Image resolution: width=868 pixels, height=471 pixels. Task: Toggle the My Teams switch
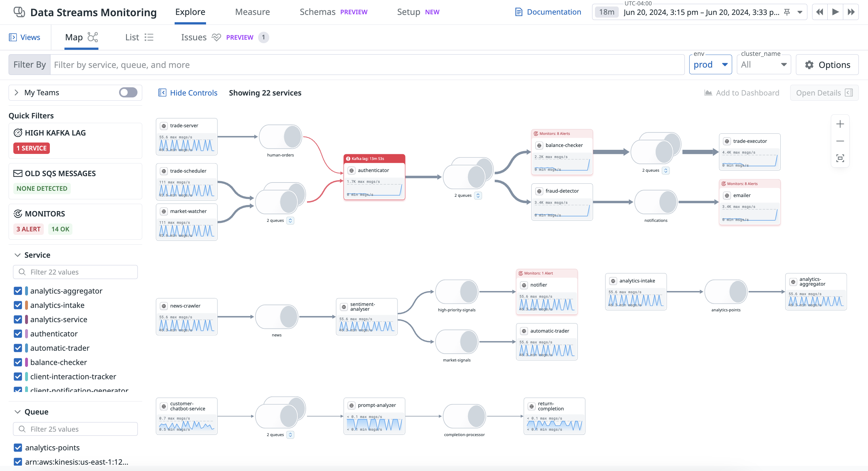coord(128,93)
